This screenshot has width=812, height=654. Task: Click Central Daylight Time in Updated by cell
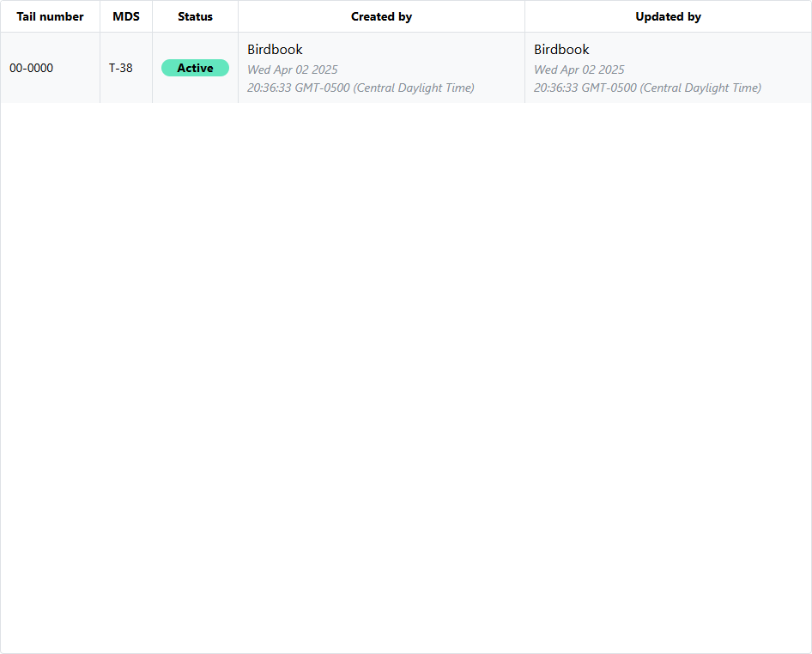700,88
